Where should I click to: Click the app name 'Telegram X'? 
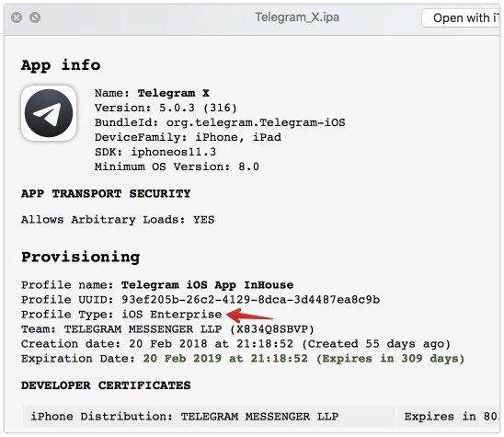coord(174,93)
